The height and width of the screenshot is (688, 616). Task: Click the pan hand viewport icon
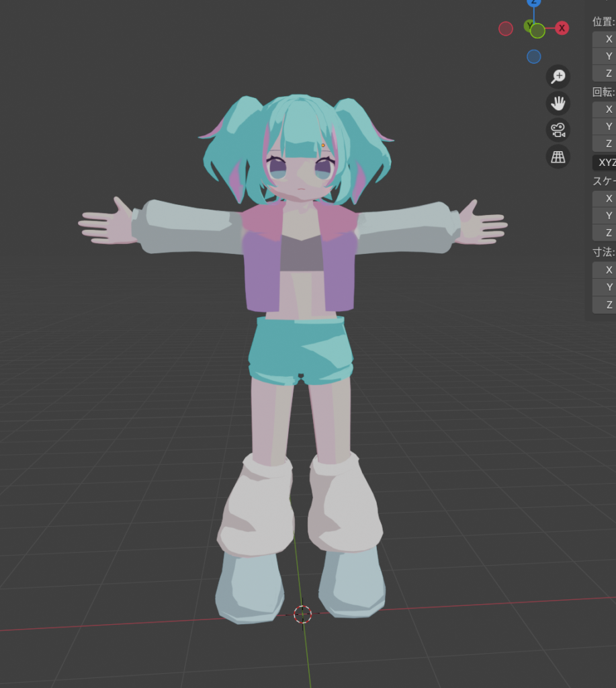click(x=558, y=103)
